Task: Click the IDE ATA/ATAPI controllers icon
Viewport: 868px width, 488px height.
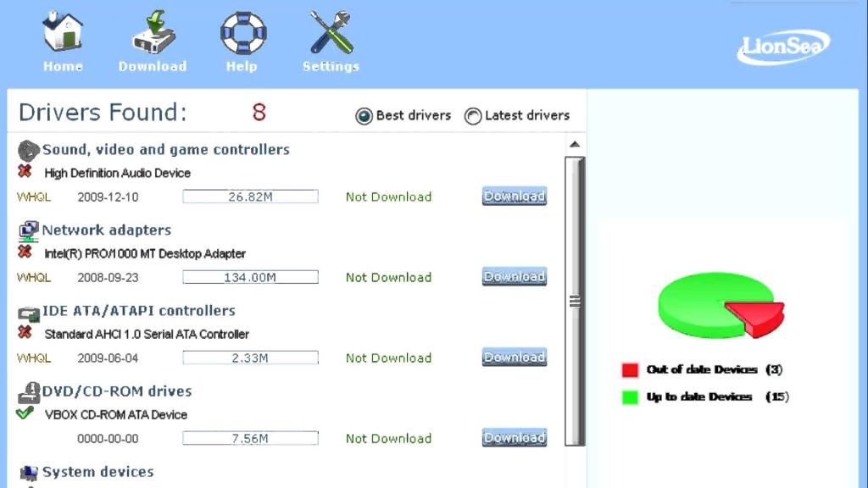Action: click(29, 311)
